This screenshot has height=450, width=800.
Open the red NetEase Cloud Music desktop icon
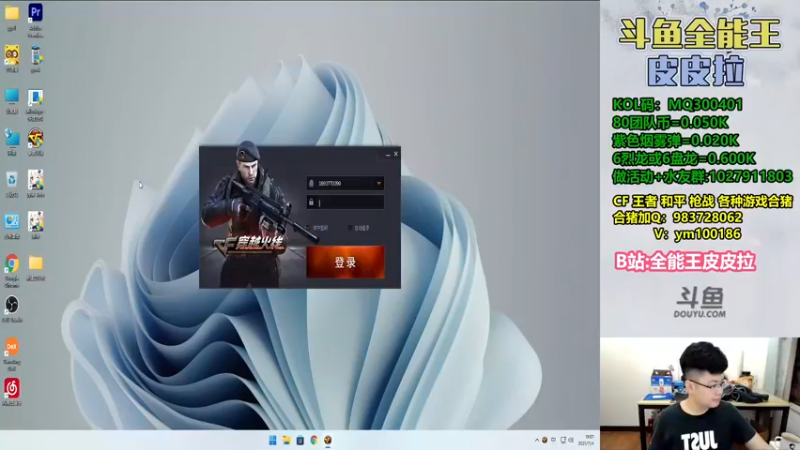click(x=12, y=388)
